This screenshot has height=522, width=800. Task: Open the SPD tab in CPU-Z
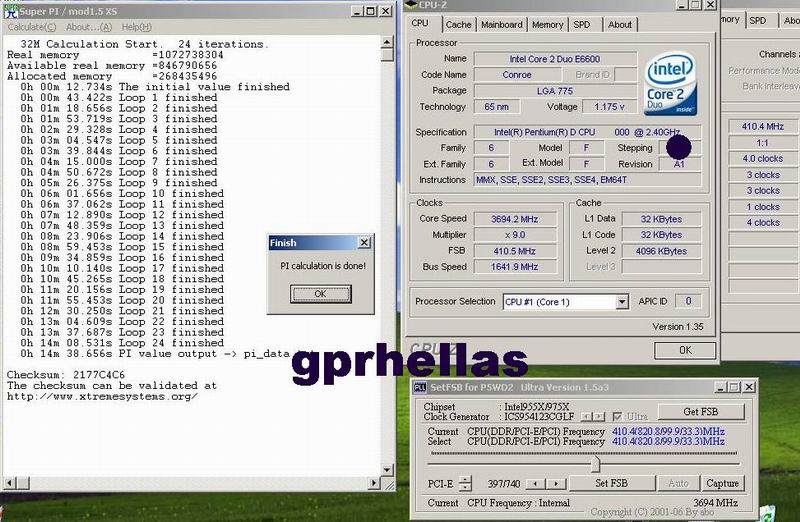pyautogui.click(x=582, y=24)
